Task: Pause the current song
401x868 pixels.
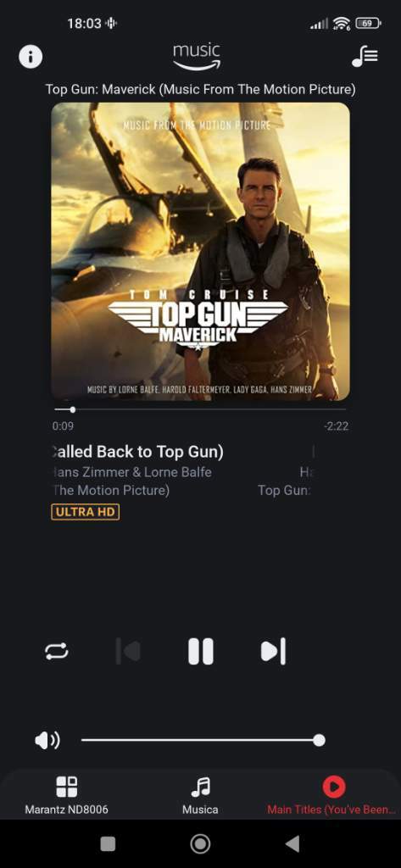Action: tap(200, 651)
